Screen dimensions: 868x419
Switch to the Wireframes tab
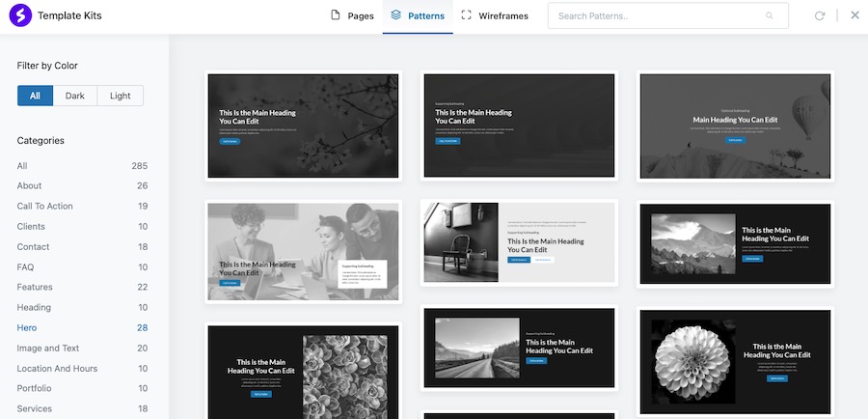(495, 16)
